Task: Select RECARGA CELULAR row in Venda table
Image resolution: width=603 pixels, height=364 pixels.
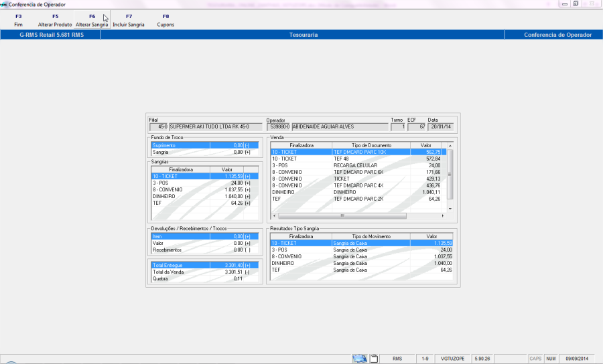Action: pyautogui.click(x=358, y=165)
